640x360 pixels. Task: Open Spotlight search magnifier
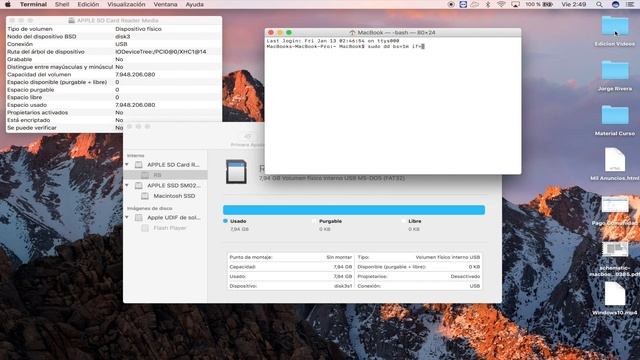[x=599, y=4]
